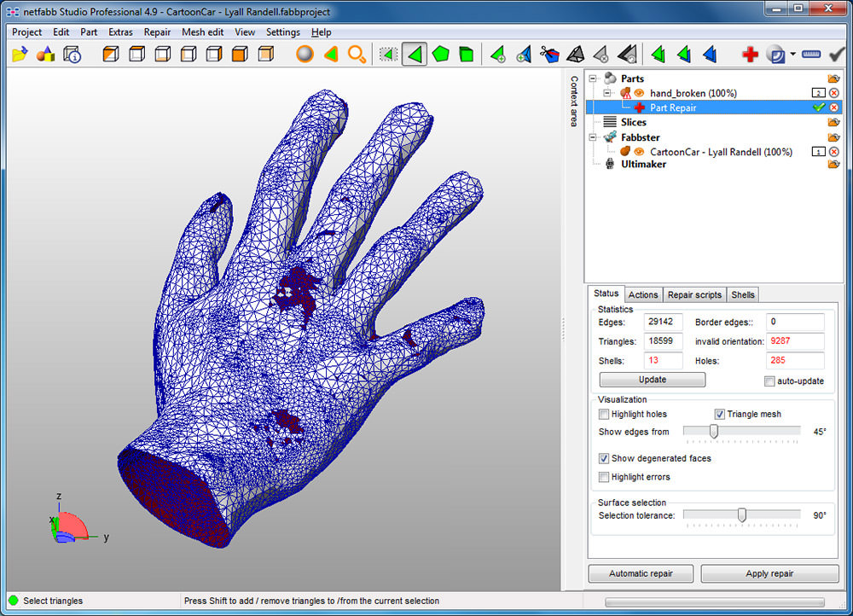Click the Automatic repair button
Image resolution: width=853 pixels, height=616 pixels.
click(641, 573)
